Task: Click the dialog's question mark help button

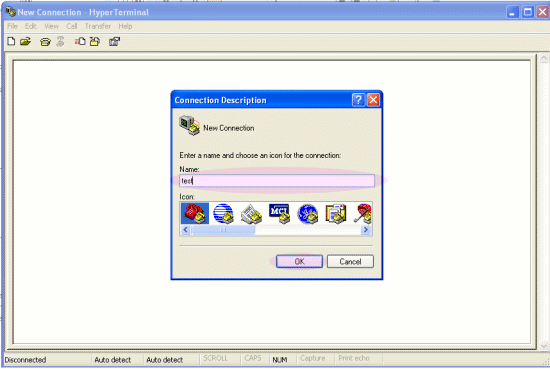Action: [x=358, y=100]
